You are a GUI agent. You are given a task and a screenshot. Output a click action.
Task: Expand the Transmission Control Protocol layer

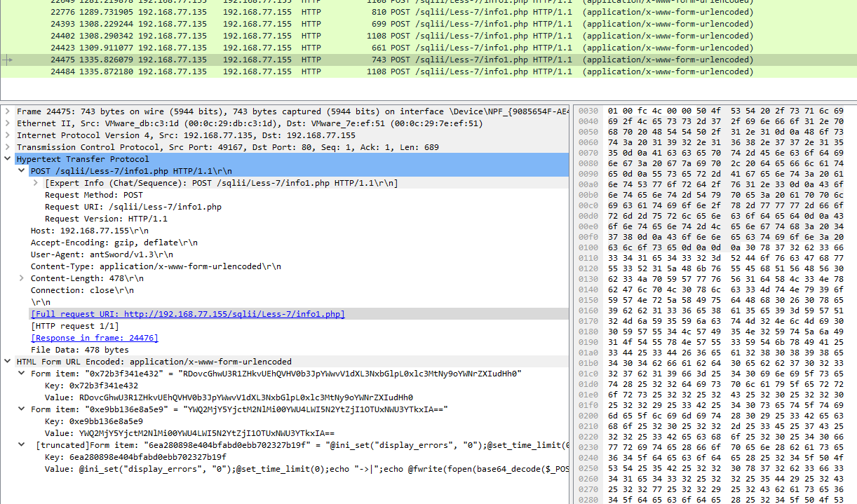(8, 147)
